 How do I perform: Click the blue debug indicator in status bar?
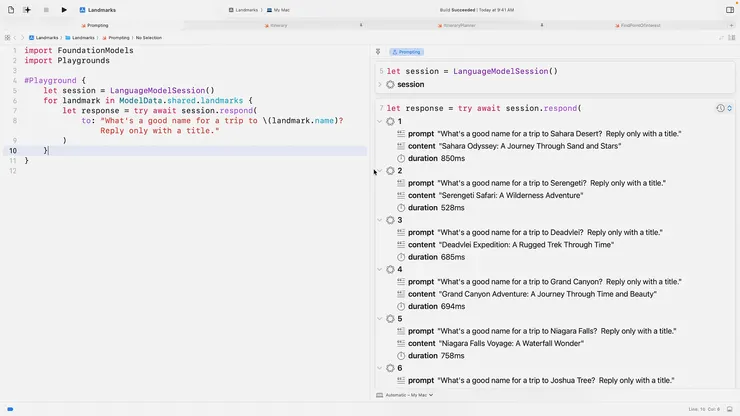coord(8,408)
